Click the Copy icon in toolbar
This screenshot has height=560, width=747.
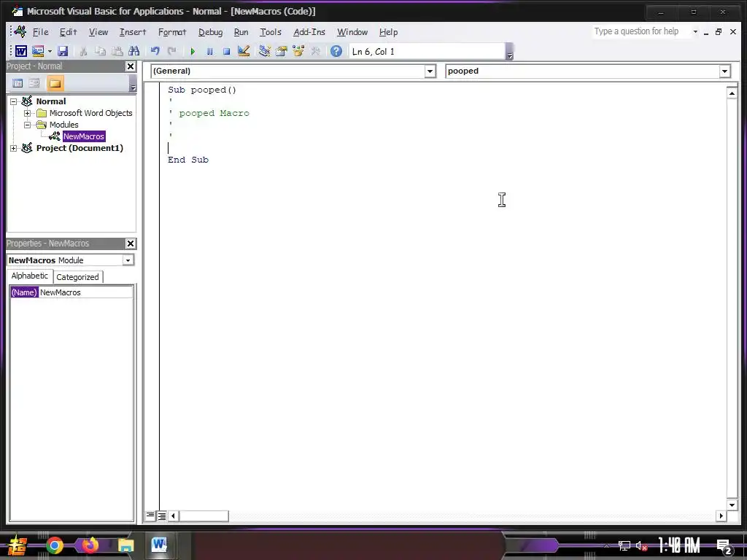(x=100, y=51)
